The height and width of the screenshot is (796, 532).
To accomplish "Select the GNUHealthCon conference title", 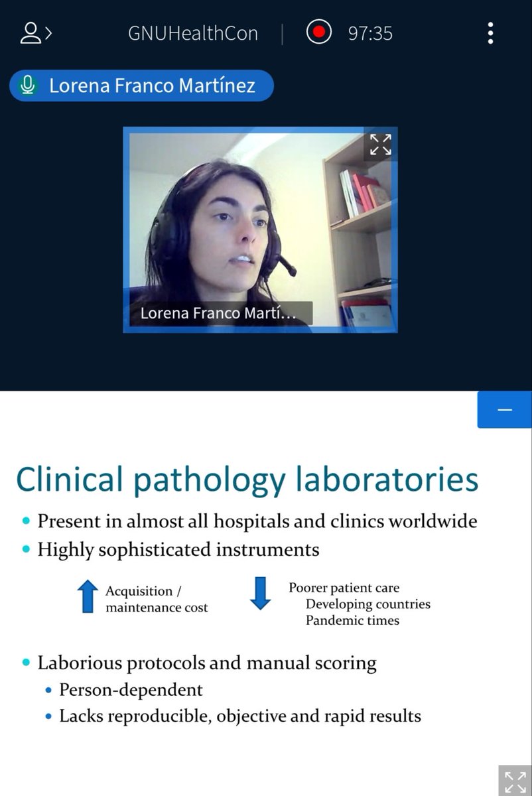I will (x=192, y=33).
